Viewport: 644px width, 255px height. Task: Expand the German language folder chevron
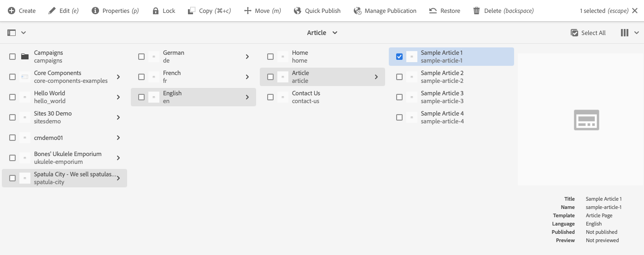tap(247, 57)
